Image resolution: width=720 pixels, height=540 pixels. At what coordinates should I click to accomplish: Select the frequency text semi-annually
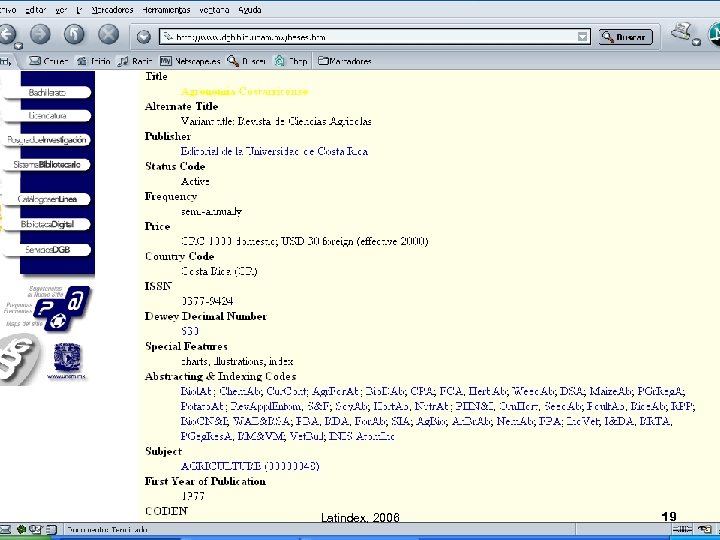click(211, 211)
